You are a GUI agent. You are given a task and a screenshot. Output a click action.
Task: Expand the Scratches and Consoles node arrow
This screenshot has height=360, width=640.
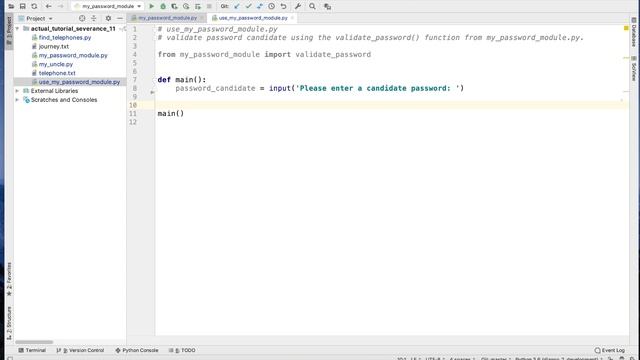tap(18, 100)
